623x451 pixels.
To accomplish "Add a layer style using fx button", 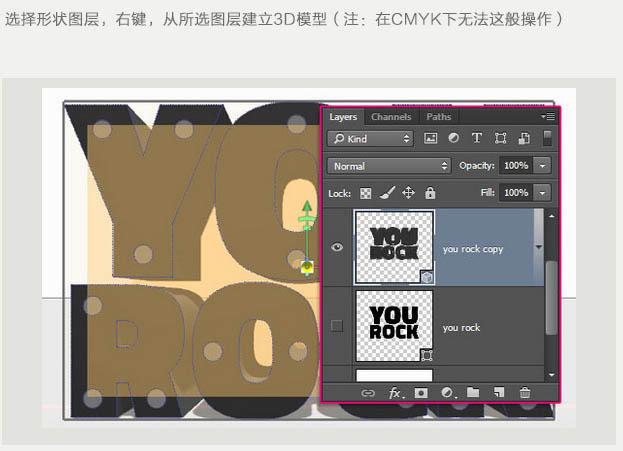I will (395, 393).
